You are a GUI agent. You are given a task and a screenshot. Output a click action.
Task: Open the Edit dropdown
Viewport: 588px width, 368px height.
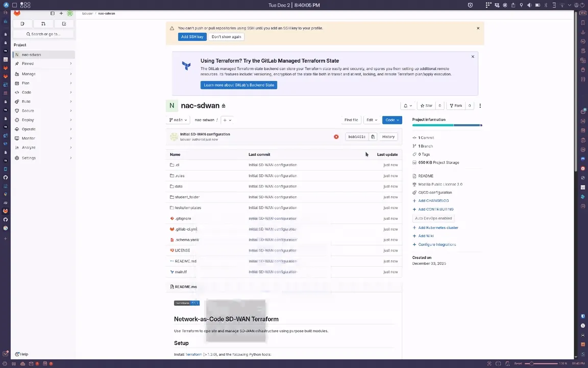coord(372,120)
